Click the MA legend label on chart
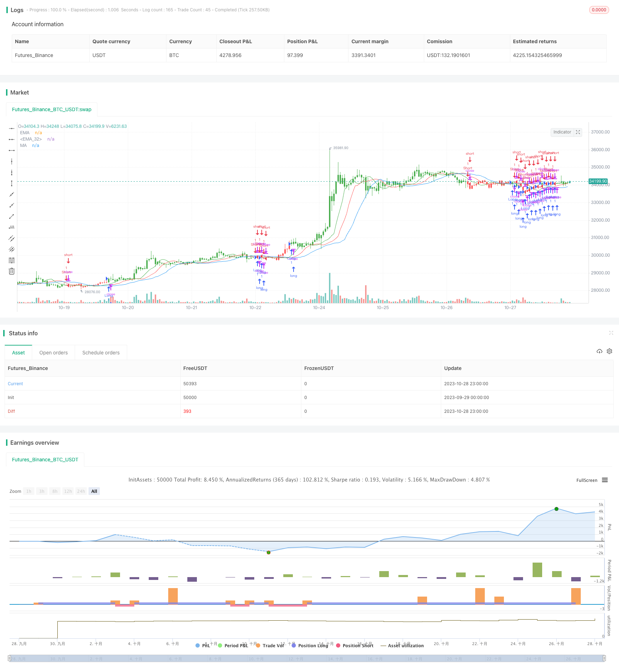This screenshot has width=619, height=672. click(x=23, y=146)
